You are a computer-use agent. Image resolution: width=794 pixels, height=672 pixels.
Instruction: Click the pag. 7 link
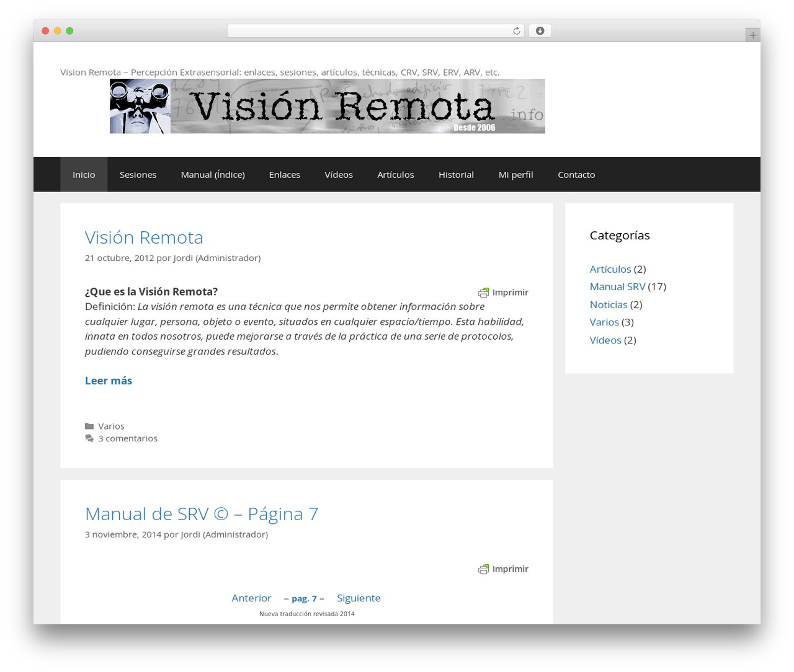304,599
